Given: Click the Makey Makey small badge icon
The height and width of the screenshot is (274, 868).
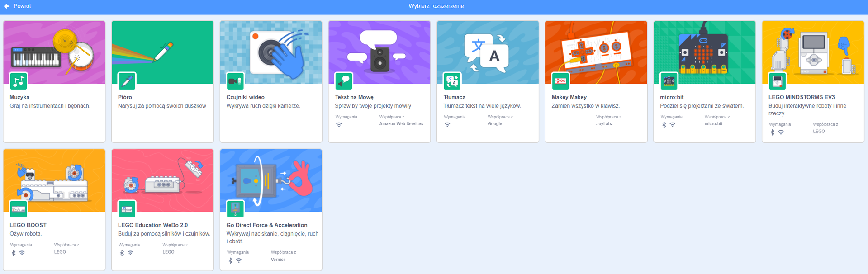Looking at the screenshot, I should (560, 81).
